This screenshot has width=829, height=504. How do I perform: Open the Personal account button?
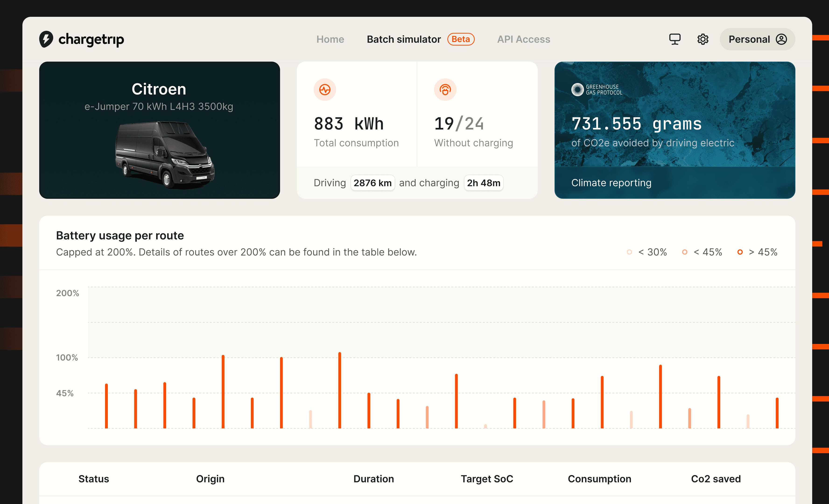coord(757,39)
